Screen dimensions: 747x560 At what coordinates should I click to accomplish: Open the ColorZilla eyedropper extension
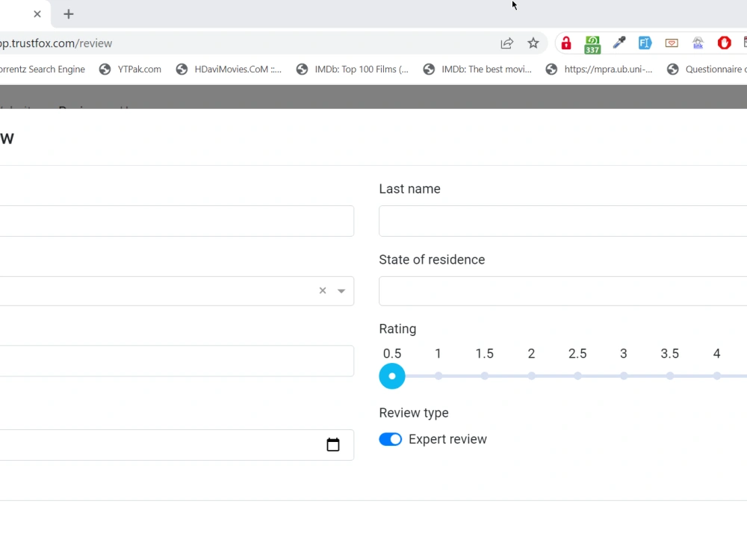point(619,43)
